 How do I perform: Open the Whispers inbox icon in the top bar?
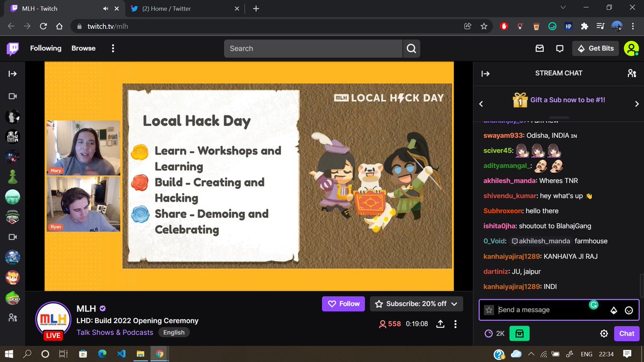point(539,48)
